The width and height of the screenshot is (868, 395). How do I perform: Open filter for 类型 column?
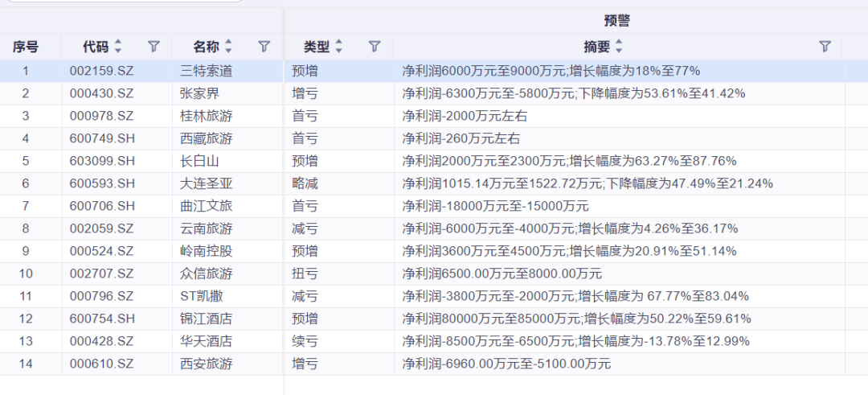375,47
